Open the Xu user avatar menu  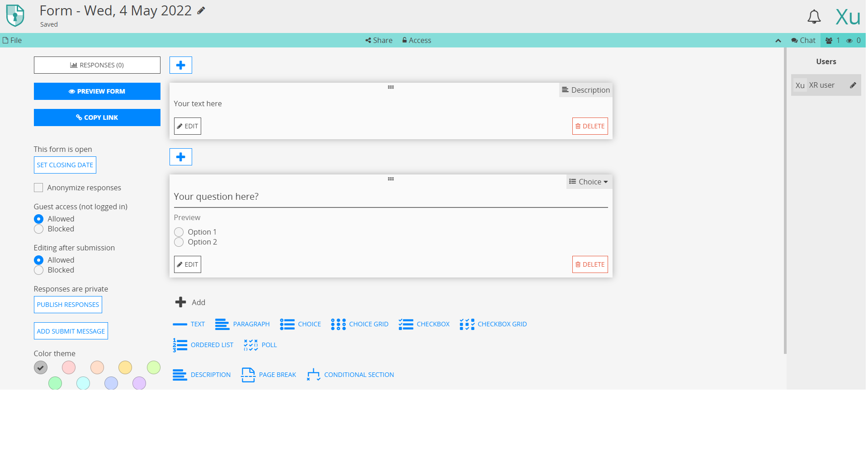(848, 17)
